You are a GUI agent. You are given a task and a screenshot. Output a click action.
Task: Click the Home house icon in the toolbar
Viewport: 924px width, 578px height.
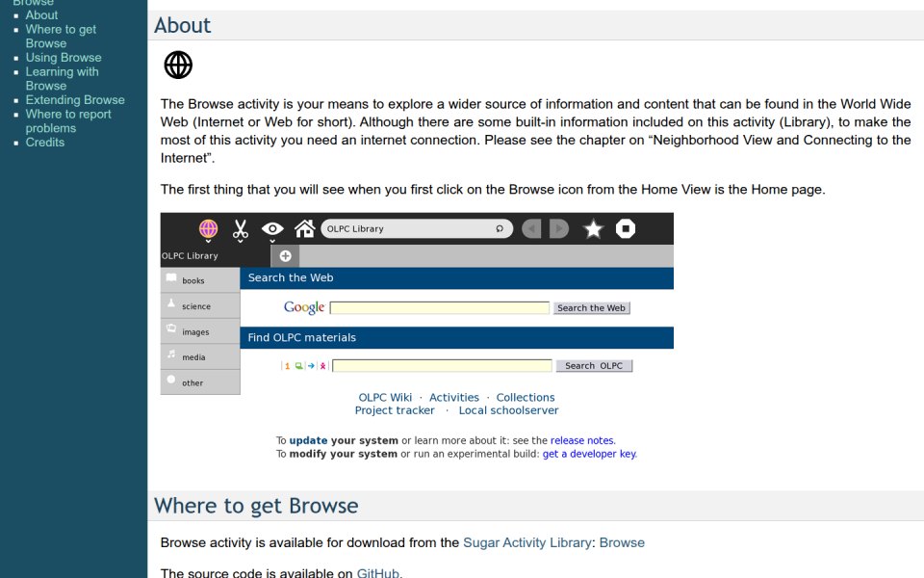tap(305, 228)
